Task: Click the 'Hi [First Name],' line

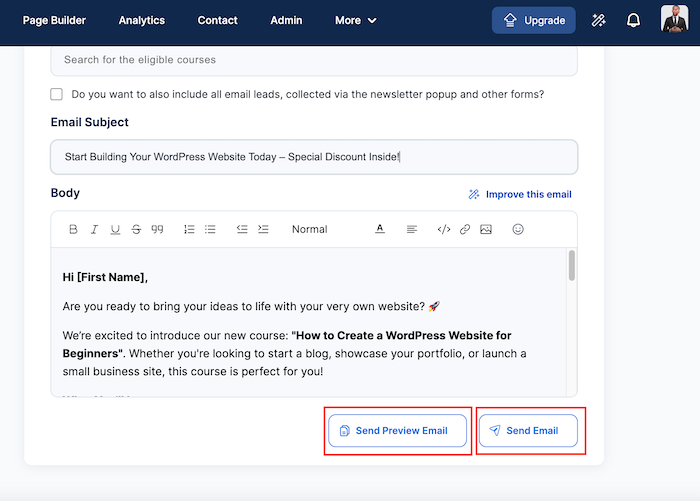Action: (105, 277)
